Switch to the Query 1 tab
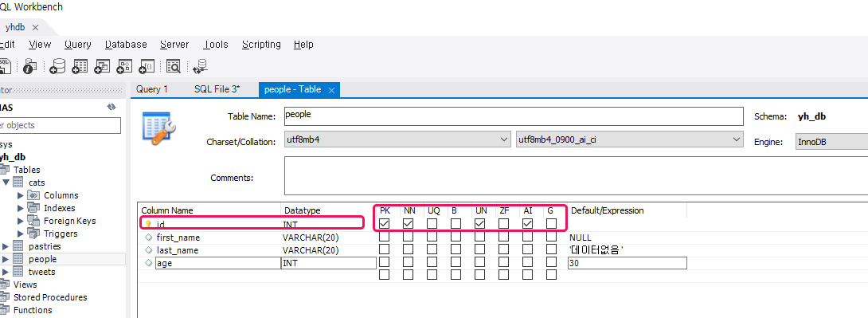The width and height of the screenshot is (868, 318). point(151,89)
